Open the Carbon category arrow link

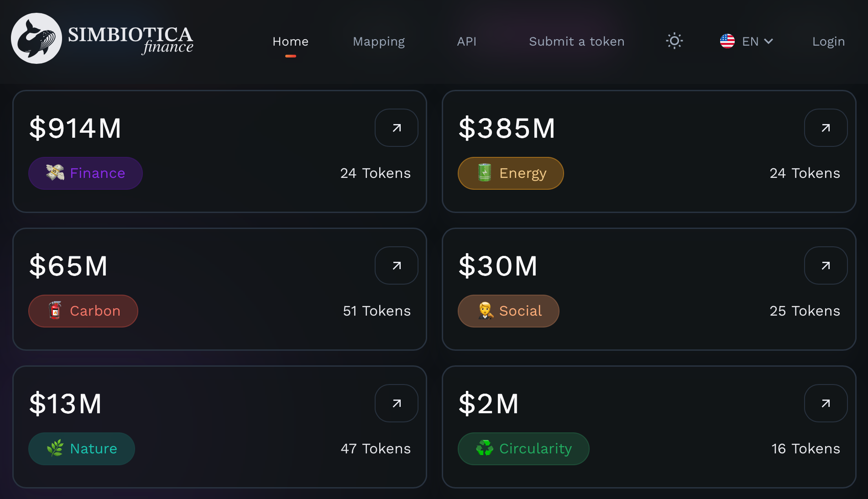(396, 265)
